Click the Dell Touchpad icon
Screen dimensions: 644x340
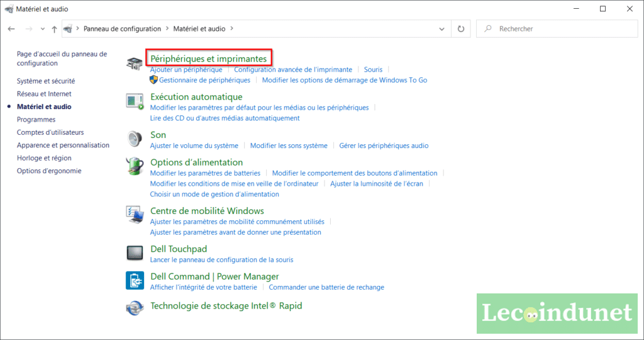coord(135,253)
